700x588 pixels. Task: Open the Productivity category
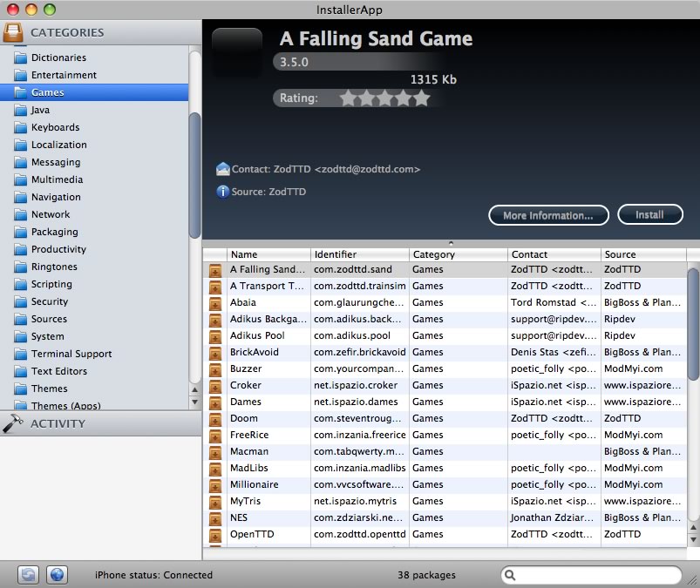click(94, 249)
